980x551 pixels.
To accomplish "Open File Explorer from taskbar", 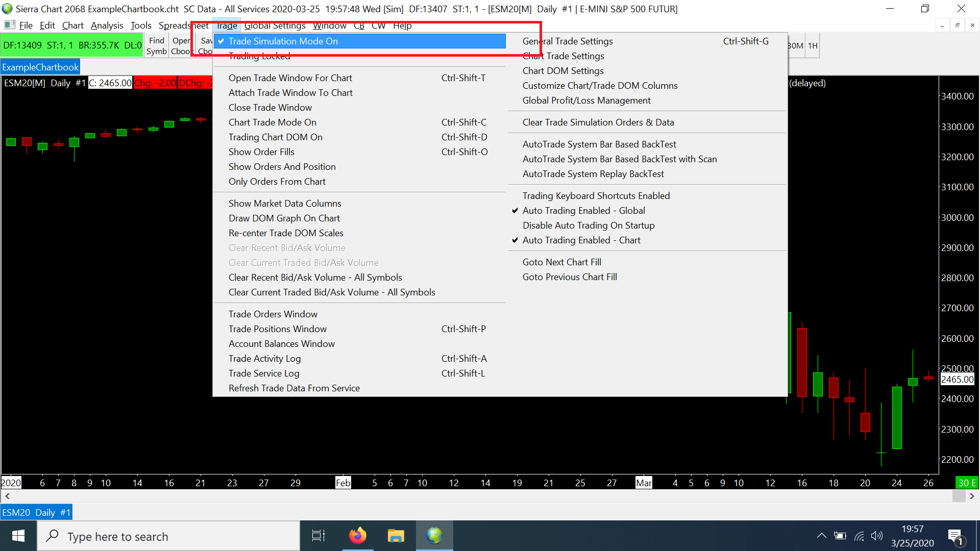I will click(396, 536).
